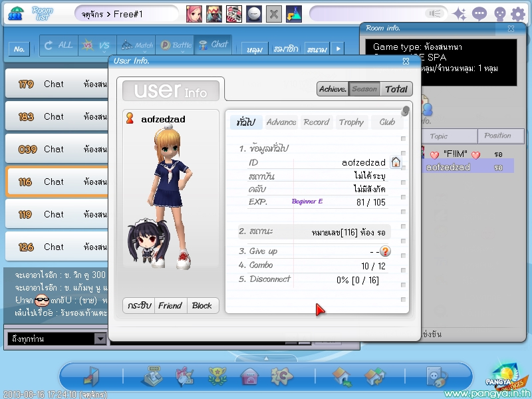Open the trophy icon in bottom bar
532x399 pixels.
point(217,376)
